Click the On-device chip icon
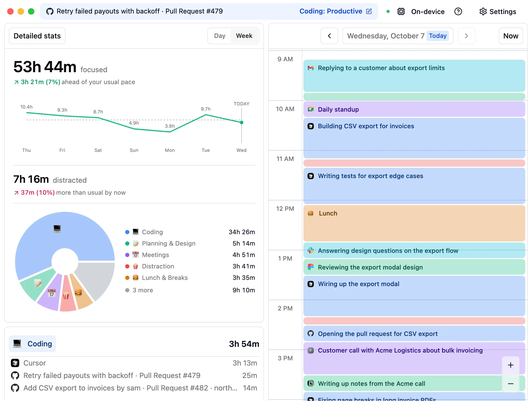The image size is (532, 405). pos(401,11)
